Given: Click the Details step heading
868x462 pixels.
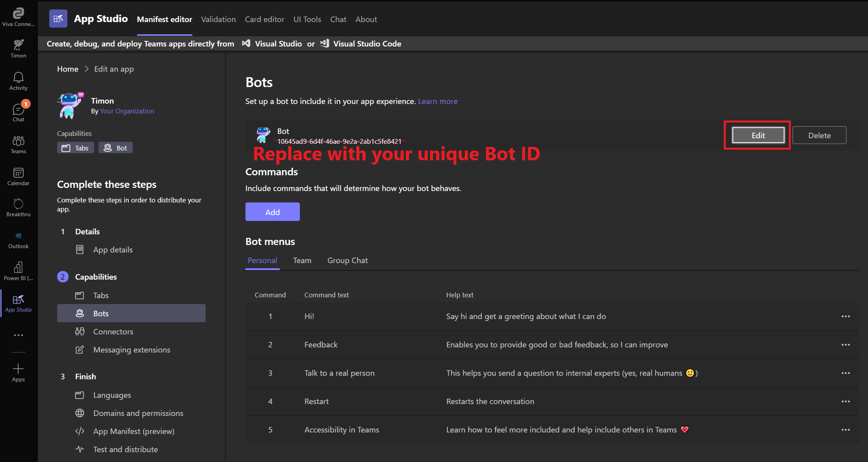Looking at the screenshot, I should click(87, 232).
